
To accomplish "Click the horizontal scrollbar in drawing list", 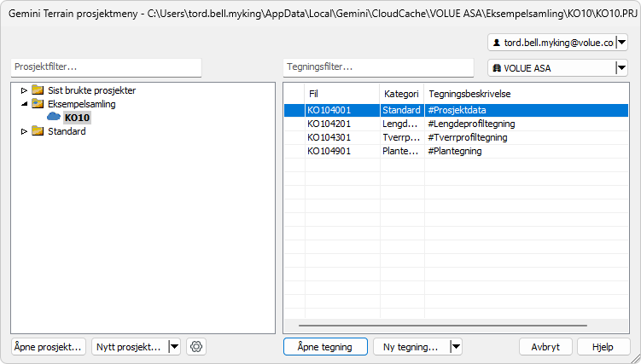I will coord(442,326).
